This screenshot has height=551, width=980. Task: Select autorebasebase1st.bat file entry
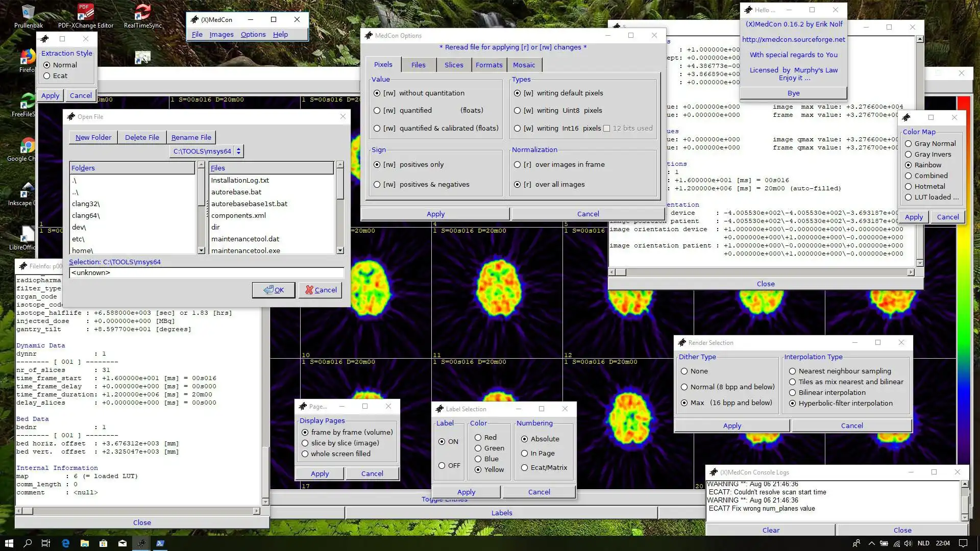tap(249, 203)
